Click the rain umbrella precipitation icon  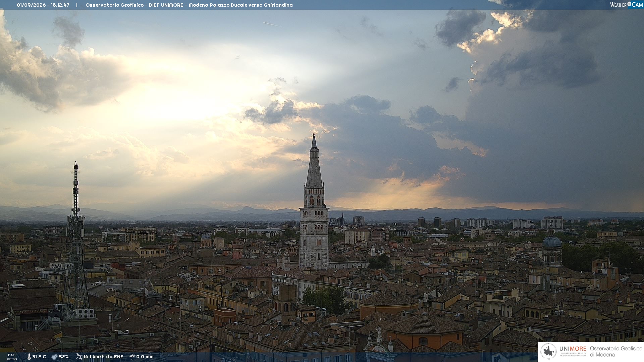click(132, 357)
